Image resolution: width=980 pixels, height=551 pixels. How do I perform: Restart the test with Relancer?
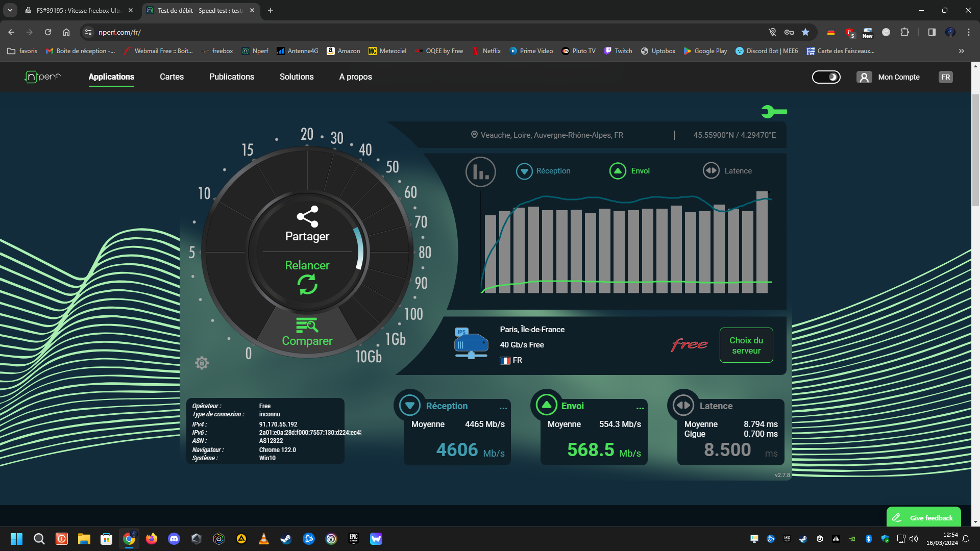point(307,277)
